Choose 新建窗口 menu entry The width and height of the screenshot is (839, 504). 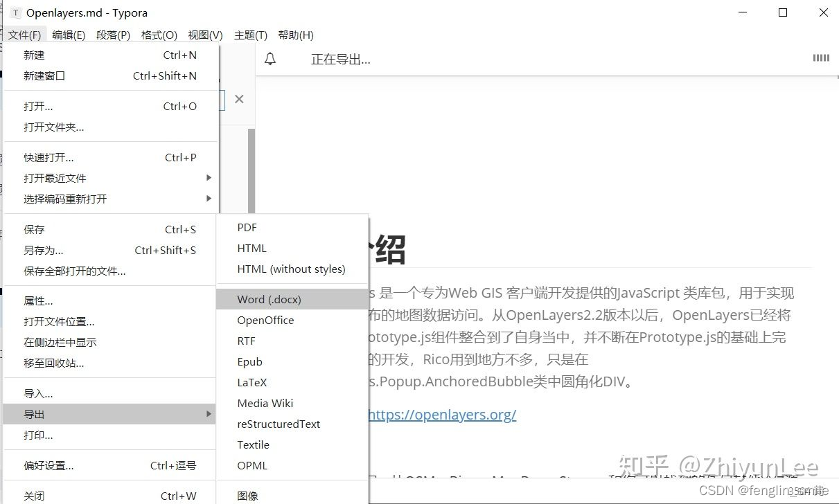tap(111, 75)
